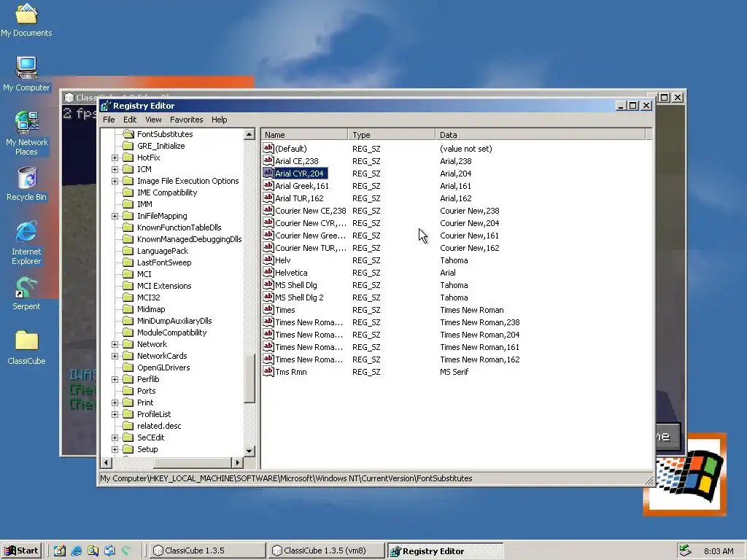Screen dimensions: 747x560
Task: Expand the ProfileList registry key
Action: pyautogui.click(x=115, y=414)
